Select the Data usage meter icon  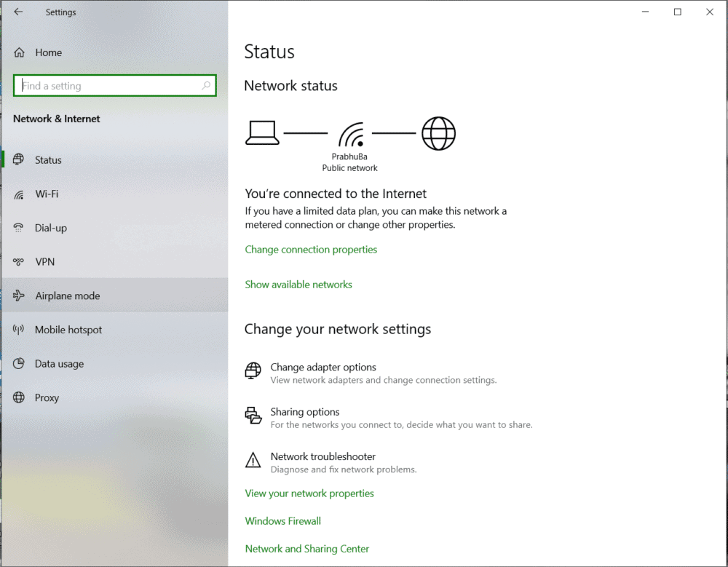click(x=20, y=364)
